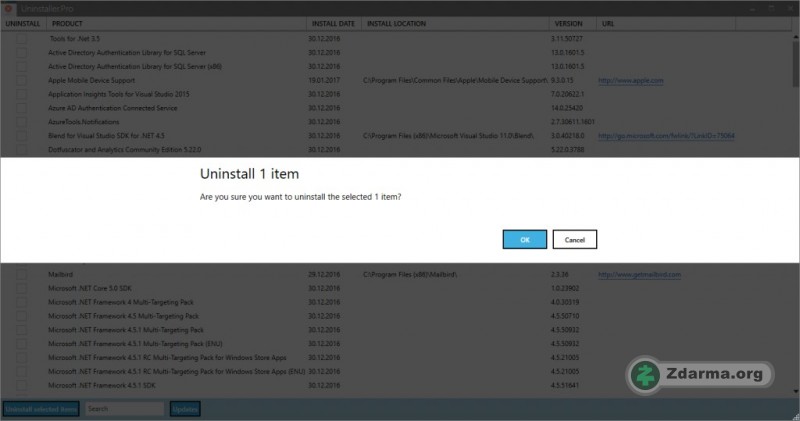Open the apple.com URL link
The width and height of the screenshot is (800, 421).
(x=631, y=80)
